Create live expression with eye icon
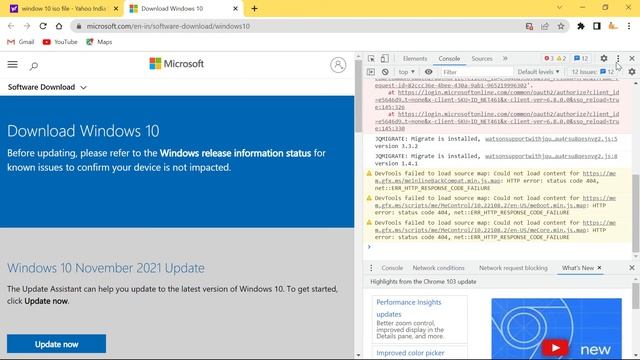This screenshot has height=360, width=640. (428, 72)
